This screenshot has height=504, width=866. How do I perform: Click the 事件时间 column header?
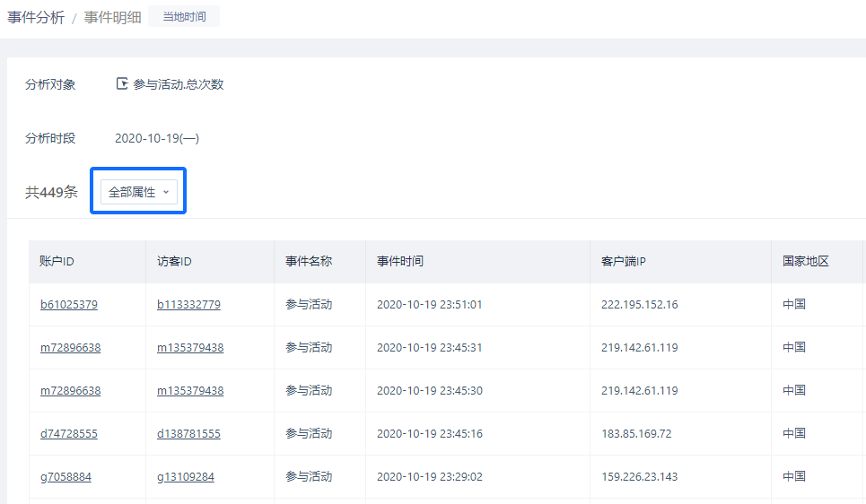(x=399, y=262)
